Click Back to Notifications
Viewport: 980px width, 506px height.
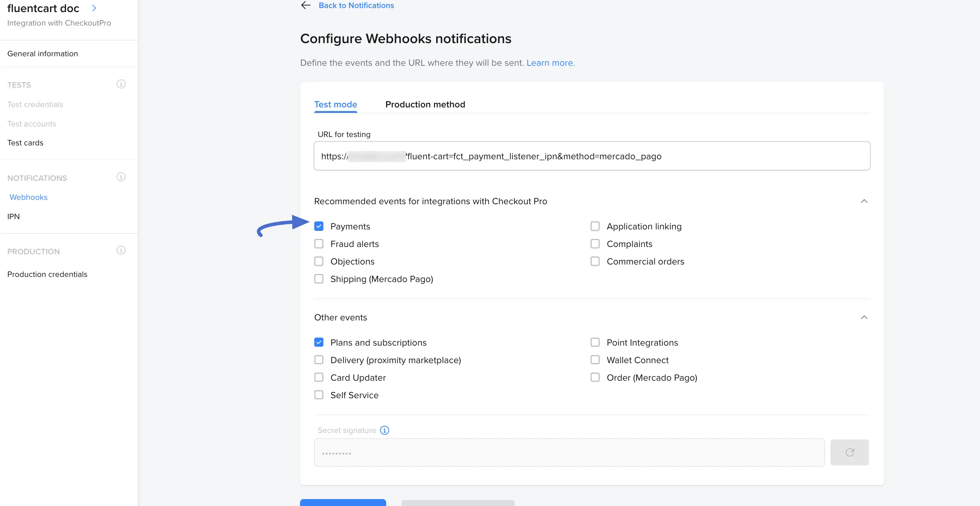point(356,5)
